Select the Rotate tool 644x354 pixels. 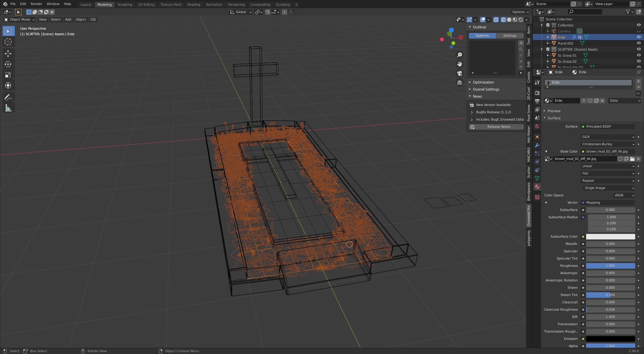(x=8, y=64)
